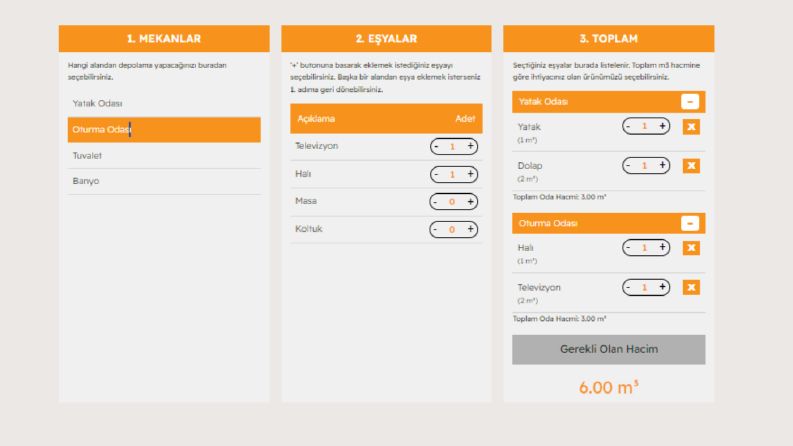Decrease Masa quantity with minus button
Viewport: 793px width, 446px height.
(435, 202)
